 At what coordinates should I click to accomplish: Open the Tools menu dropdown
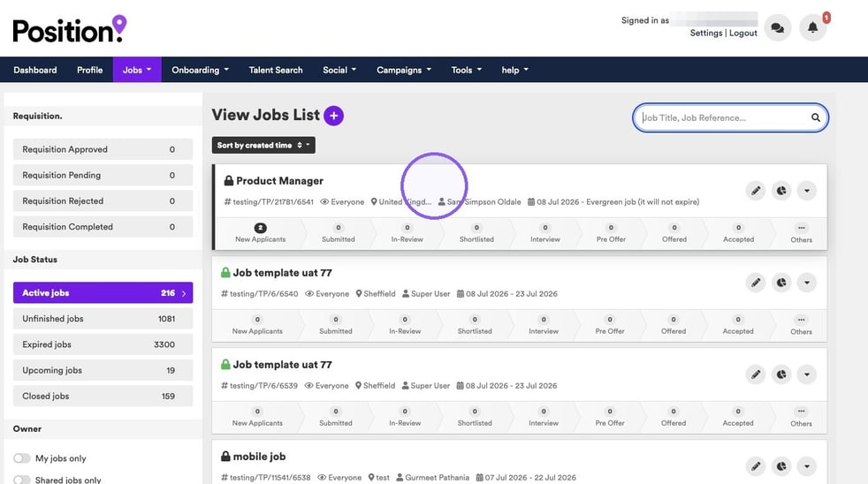tap(466, 70)
